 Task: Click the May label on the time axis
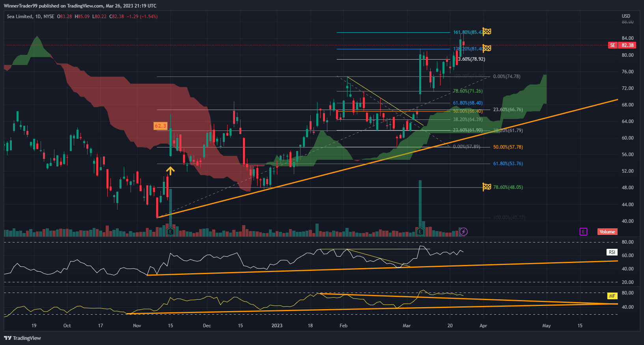coord(546,326)
